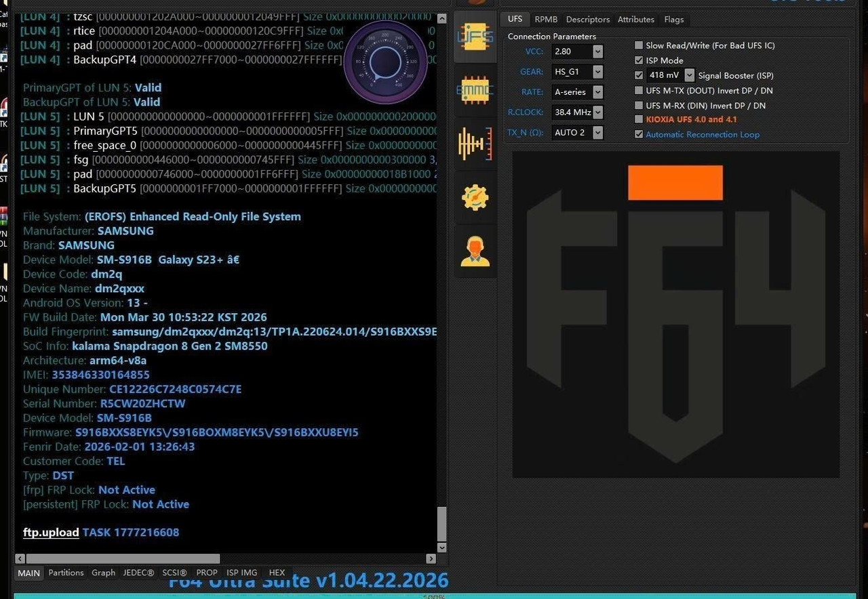The height and width of the screenshot is (599, 868).
Task: Click the Firmware line starting S916BXXS8EYK5
Action: click(x=191, y=432)
